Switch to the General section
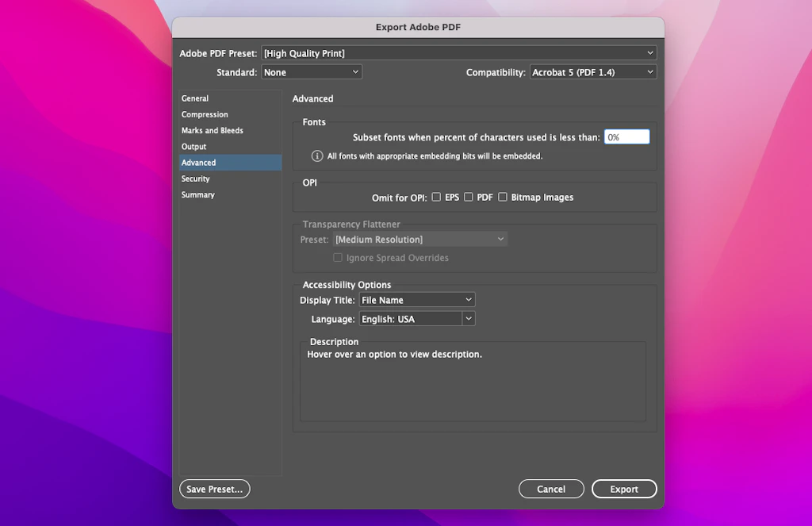 click(231, 98)
